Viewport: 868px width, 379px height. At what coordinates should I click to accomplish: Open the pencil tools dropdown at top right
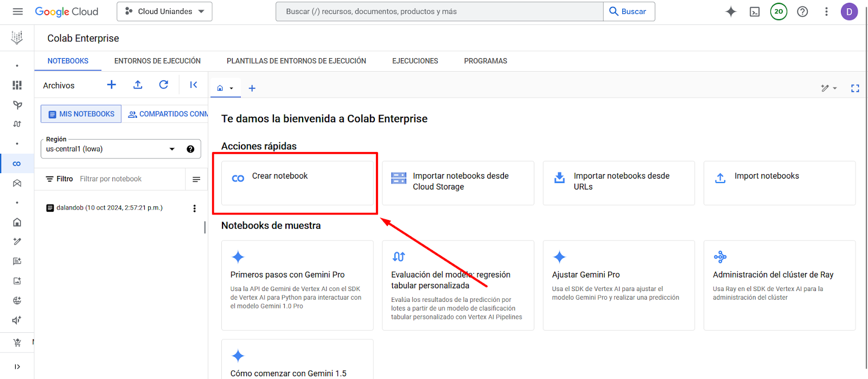pyautogui.click(x=829, y=88)
